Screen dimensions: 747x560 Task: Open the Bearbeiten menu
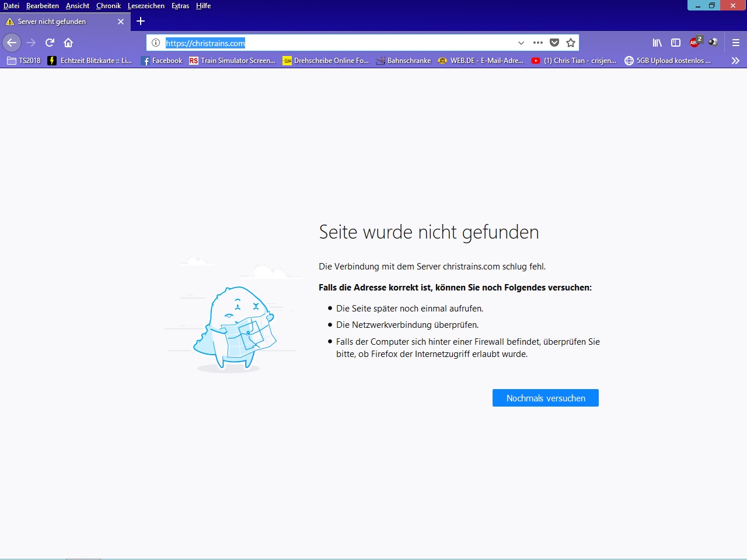point(43,6)
